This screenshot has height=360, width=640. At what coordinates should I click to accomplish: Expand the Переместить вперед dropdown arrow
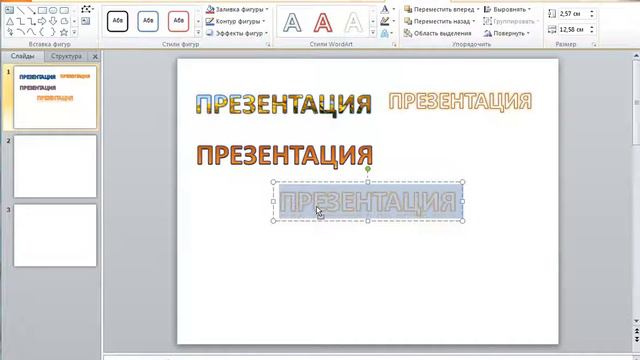pyautogui.click(x=478, y=9)
